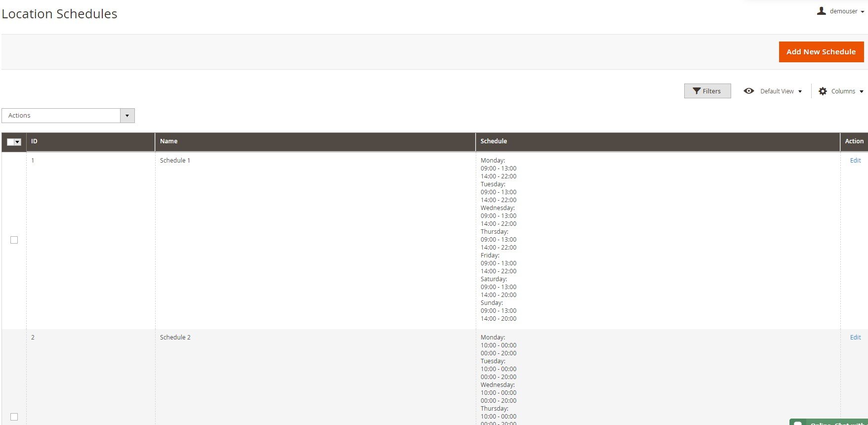
Task: Open the Filters panel
Action: click(707, 91)
